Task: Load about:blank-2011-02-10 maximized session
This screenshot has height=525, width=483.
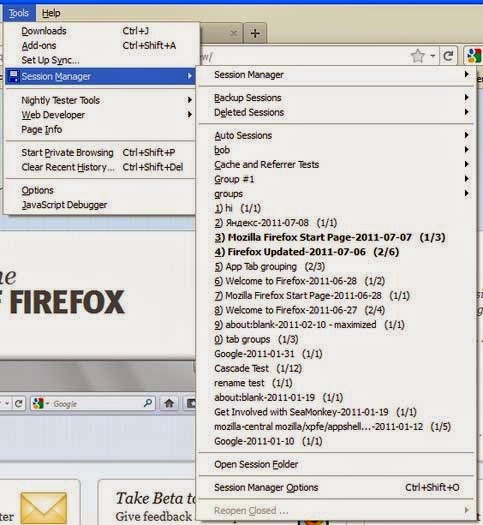Action: [336, 325]
